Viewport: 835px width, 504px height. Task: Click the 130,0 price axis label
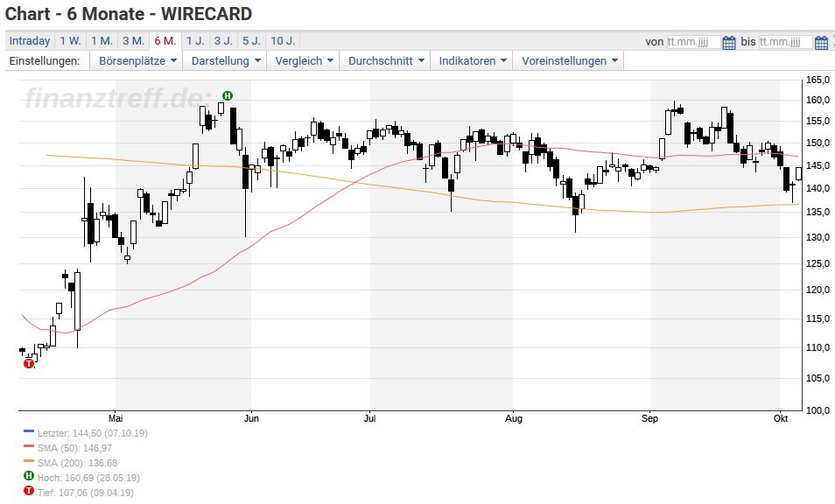tap(818, 237)
